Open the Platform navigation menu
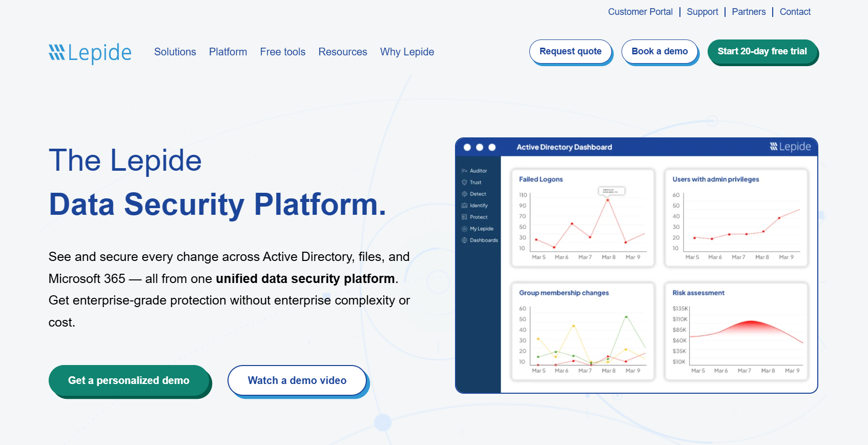868x445 pixels. 228,52
